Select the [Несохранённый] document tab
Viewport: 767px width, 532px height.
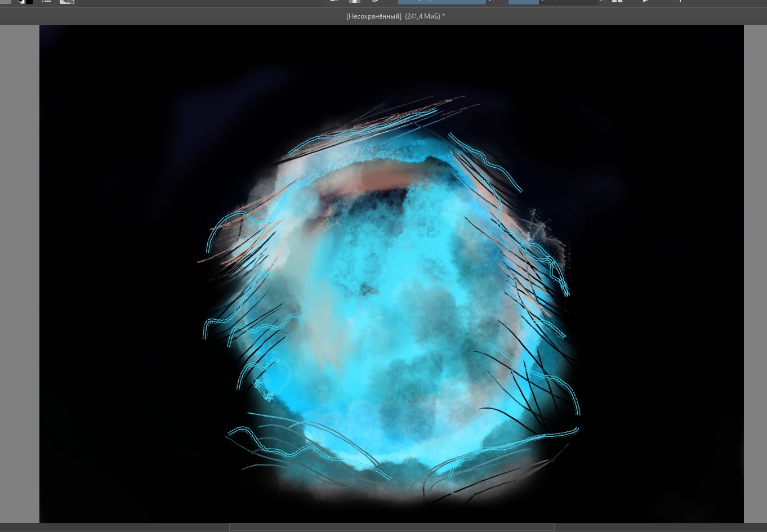pos(395,16)
